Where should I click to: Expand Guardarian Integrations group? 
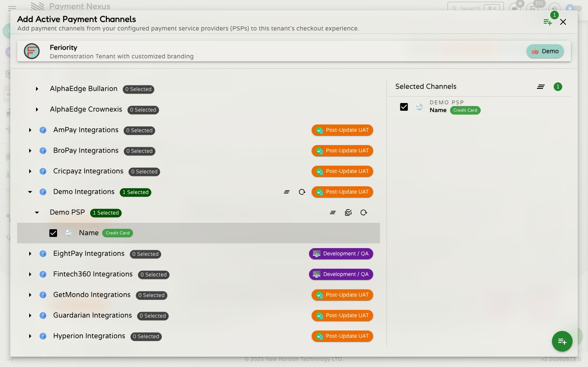pos(30,315)
